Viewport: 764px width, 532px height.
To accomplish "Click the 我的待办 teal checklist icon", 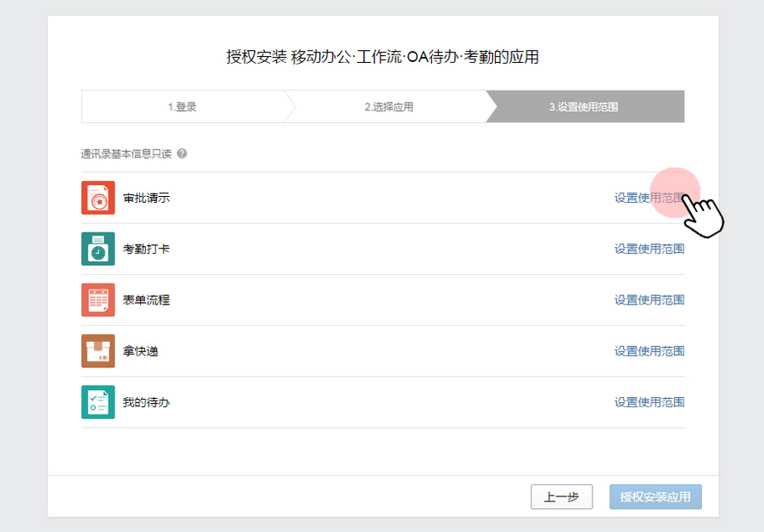I will 98,401.
